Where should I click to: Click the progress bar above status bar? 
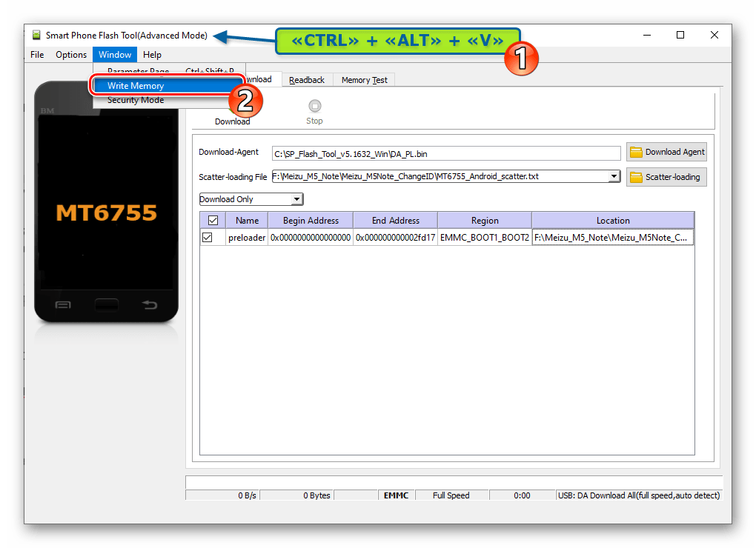click(x=454, y=482)
